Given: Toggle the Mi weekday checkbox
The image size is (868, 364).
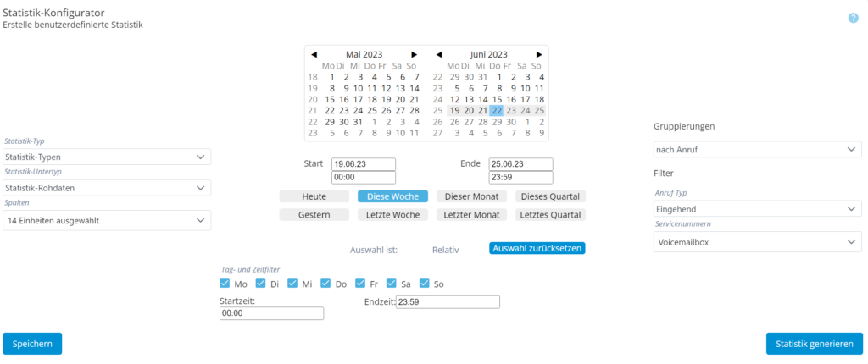Looking at the screenshot, I should click(x=292, y=284).
